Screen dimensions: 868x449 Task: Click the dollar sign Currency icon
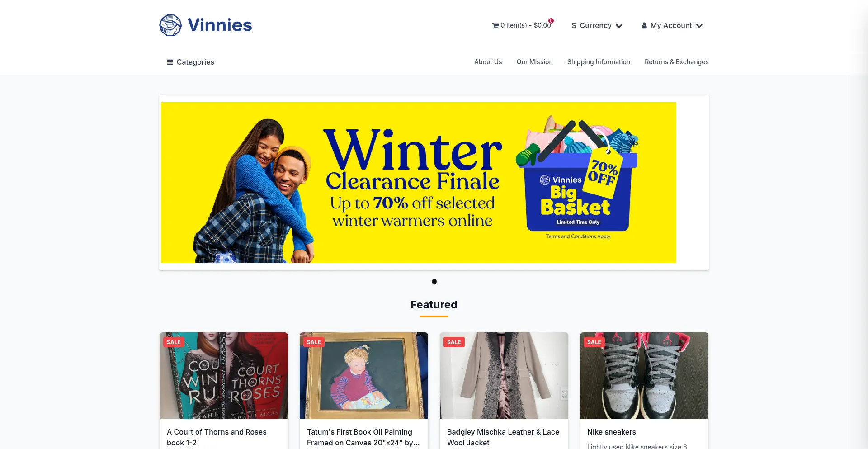(574, 26)
